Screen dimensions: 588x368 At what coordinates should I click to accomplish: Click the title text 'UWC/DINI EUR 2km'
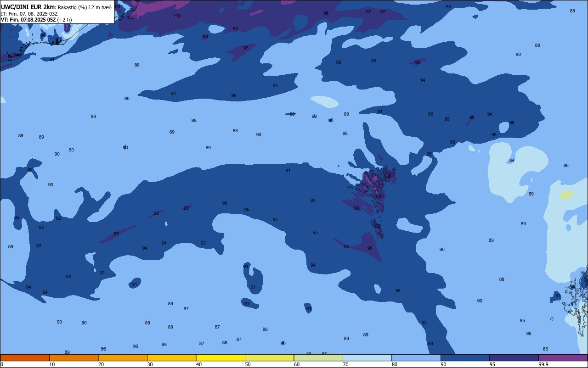pos(28,7)
